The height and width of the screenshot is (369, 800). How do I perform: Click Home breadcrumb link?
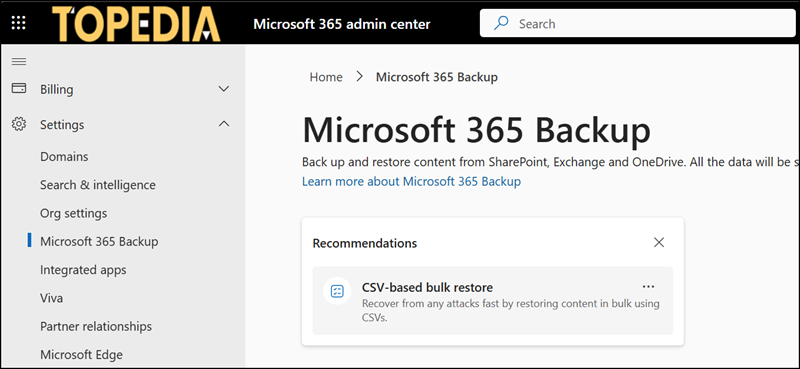click(326, 77)
